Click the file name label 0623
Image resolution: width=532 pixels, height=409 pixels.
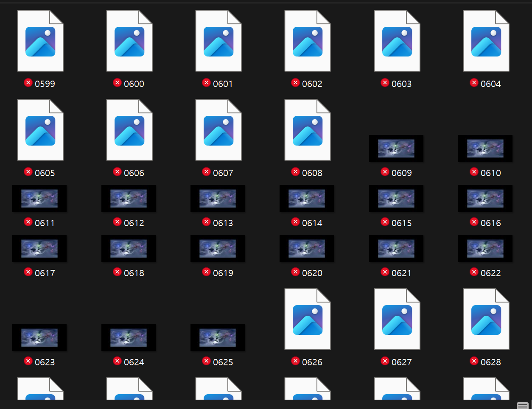click(x=45, y=362)
